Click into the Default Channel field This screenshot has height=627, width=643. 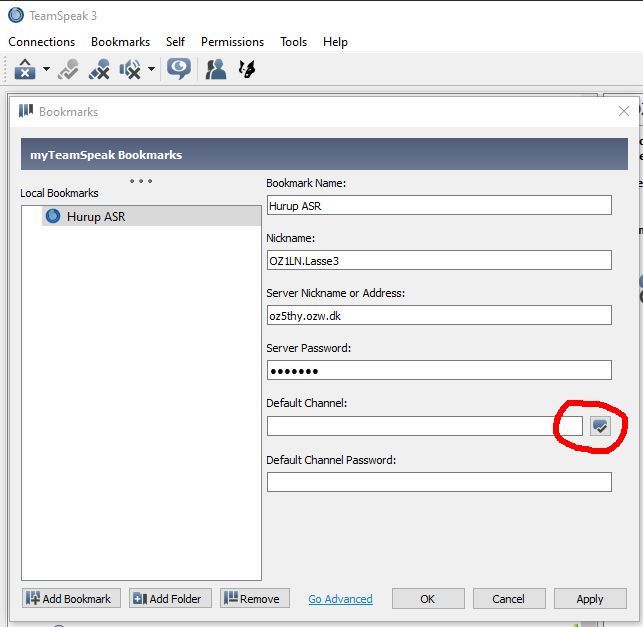(425, 426)
